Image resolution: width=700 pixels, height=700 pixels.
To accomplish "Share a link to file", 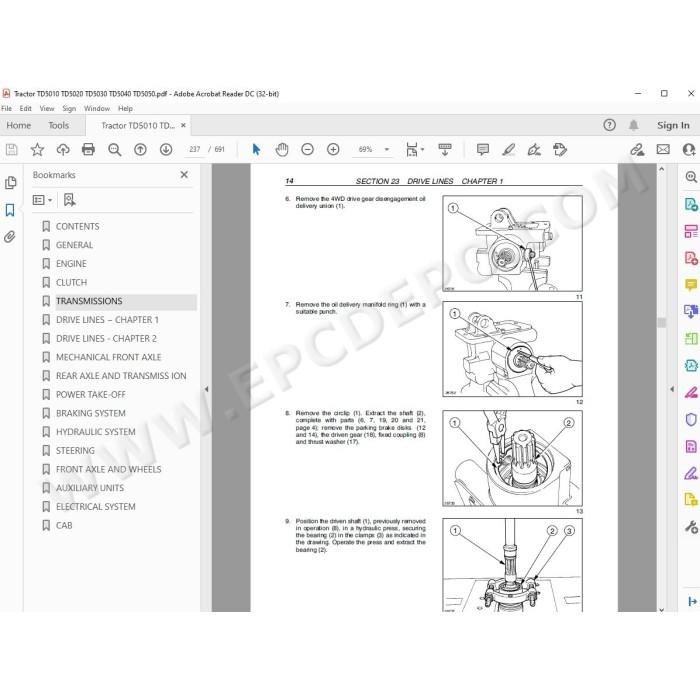I will (637, 149).
